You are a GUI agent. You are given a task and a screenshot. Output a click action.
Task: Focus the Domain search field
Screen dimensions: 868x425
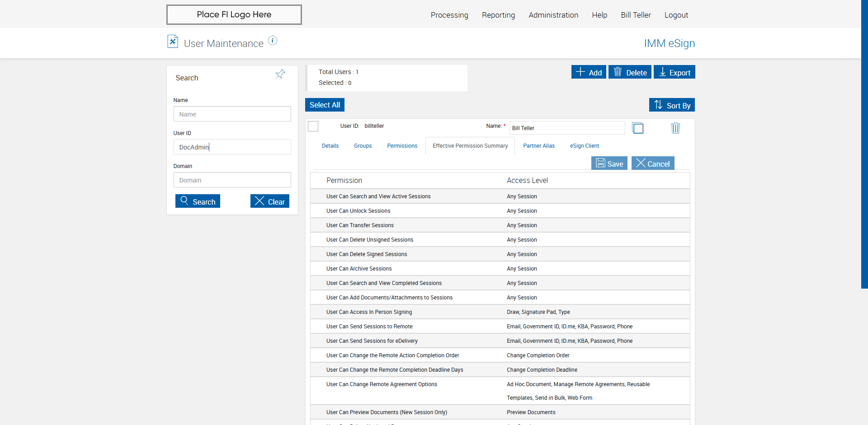[x=232, y=180]
